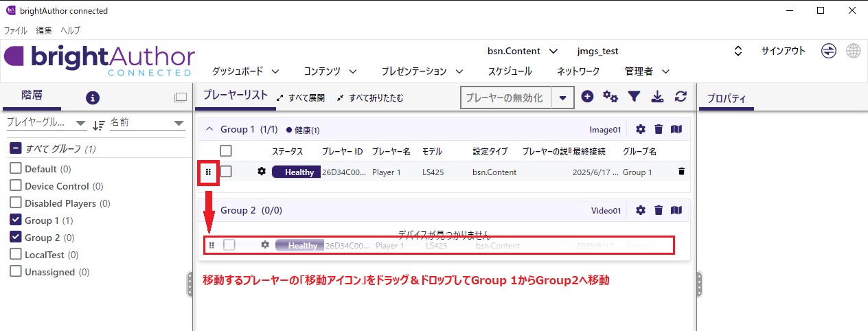Click Player 1 row settings gear
The width and height of the screenshot is (868, 331).
(262, 172)
